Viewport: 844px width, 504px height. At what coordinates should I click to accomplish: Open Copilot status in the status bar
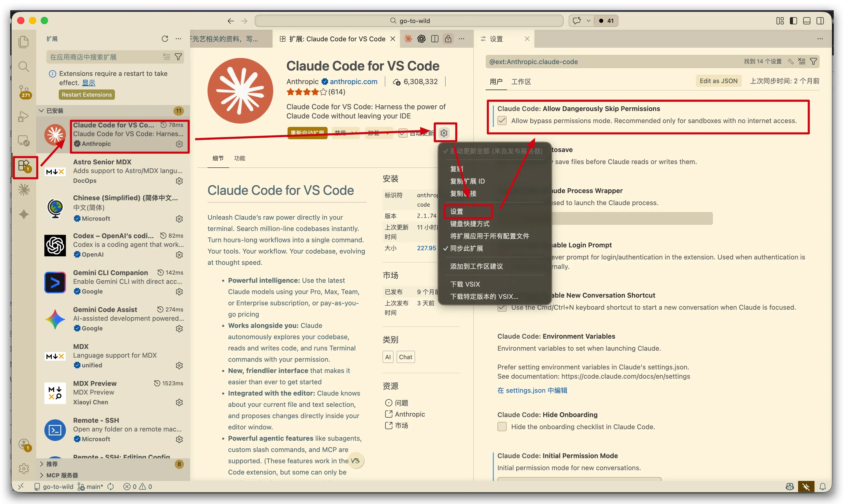tap(790, 487)
